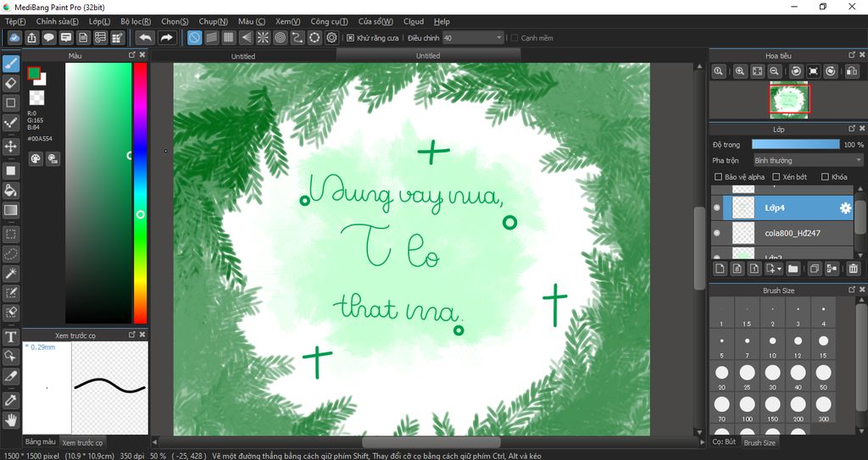This screenshot has width=868, height=460.
Task: Choose the Text tool
Action: 10,336
